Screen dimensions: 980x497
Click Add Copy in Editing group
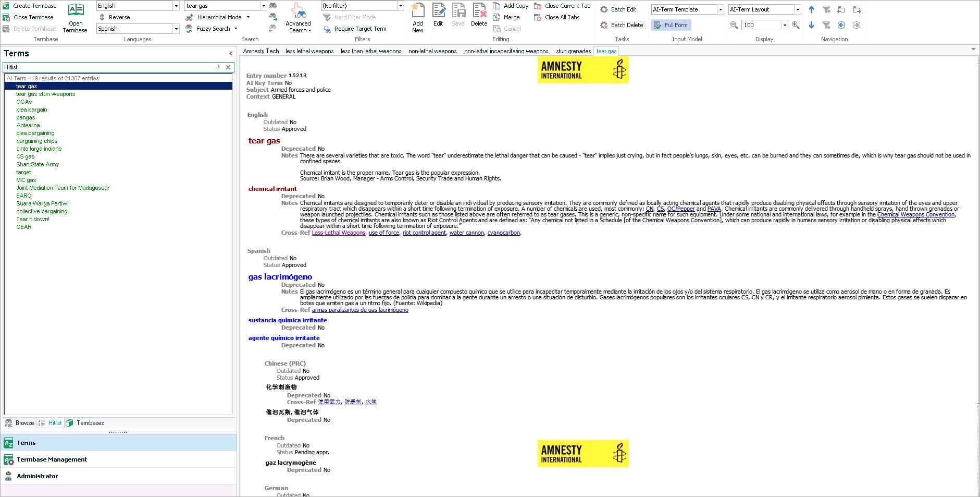pyautogui.click(x=511, y=6)
